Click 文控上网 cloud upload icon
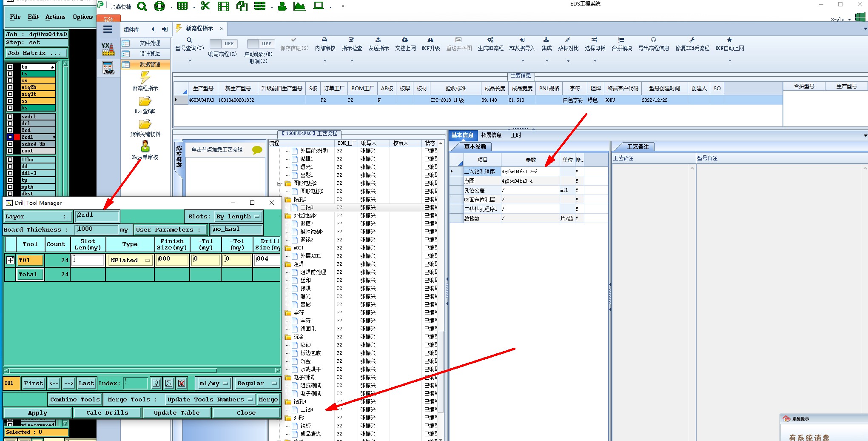 [x=405, y=40]
